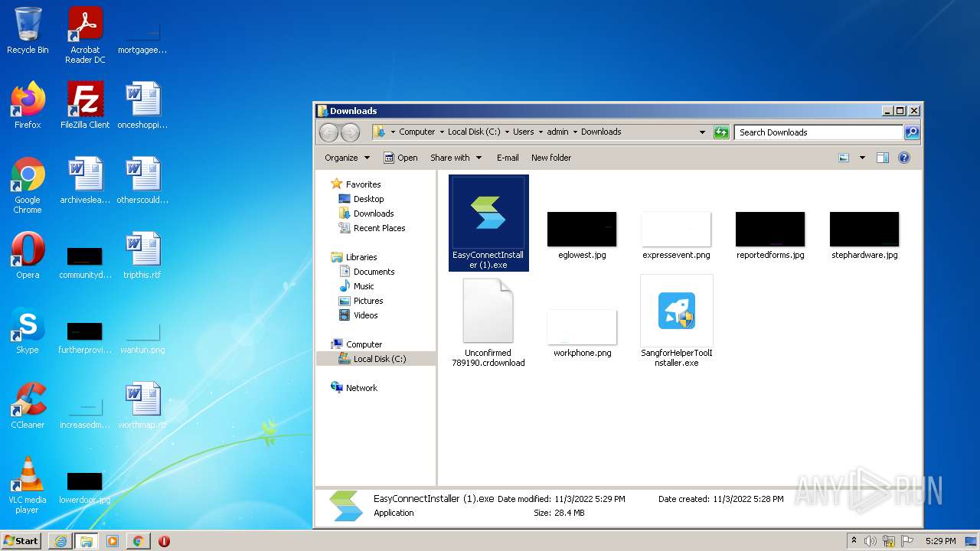980x551 pixels.
Task: Select tripthis.rtf desktop document
Action: pyautogui.click(x=142, y=256)
